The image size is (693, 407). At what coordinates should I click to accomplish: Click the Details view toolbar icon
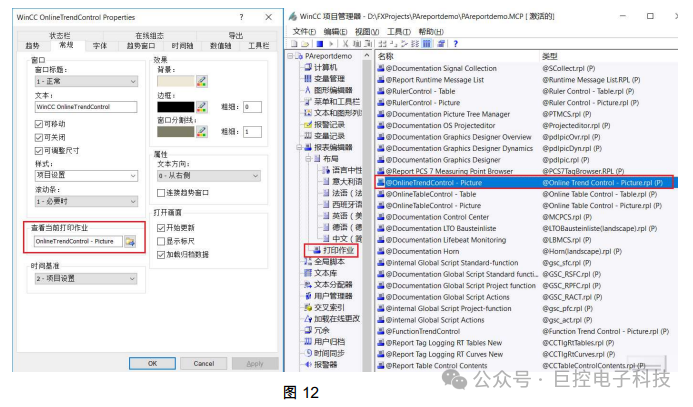[x=426, y=44]
